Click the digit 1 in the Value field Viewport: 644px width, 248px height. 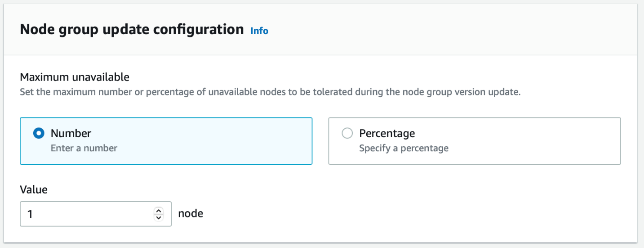coord(30,214)
